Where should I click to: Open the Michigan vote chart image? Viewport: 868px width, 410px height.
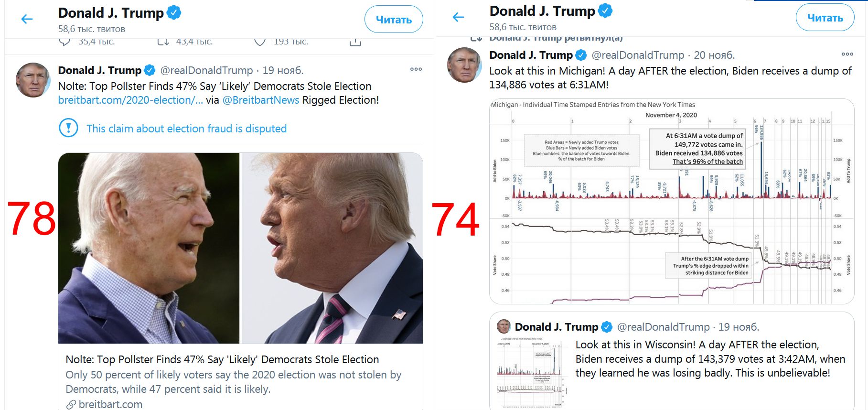[672, 201]
